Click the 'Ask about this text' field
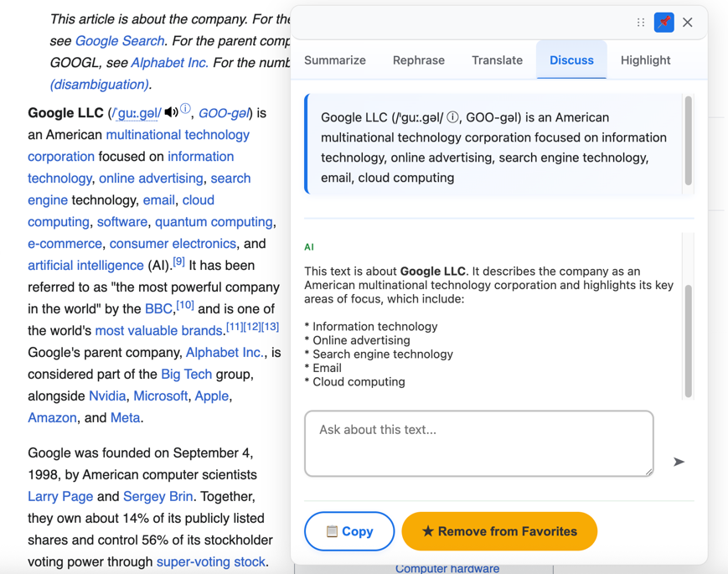Viewport: 728px width, 574px height. pos(478,443)
